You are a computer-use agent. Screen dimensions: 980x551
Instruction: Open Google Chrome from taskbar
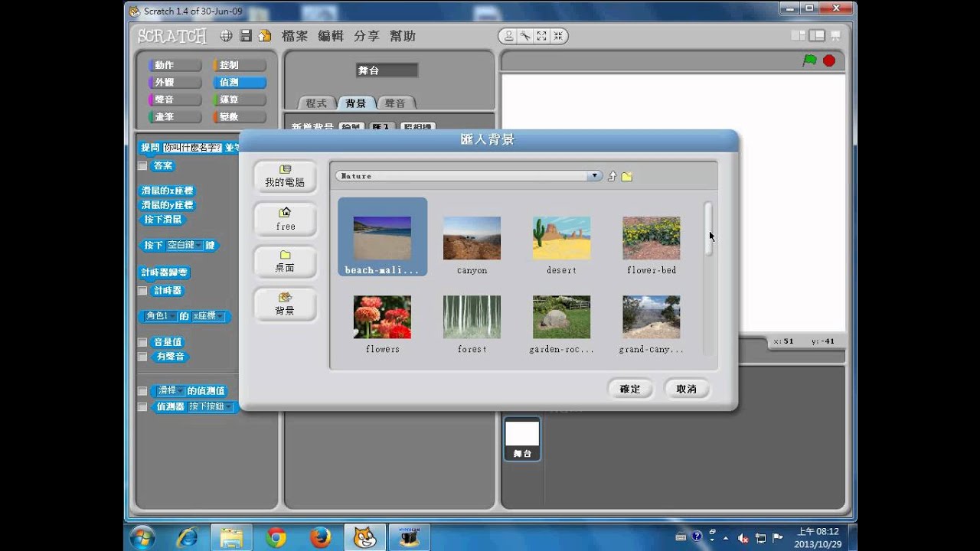(x=276, y=538)
